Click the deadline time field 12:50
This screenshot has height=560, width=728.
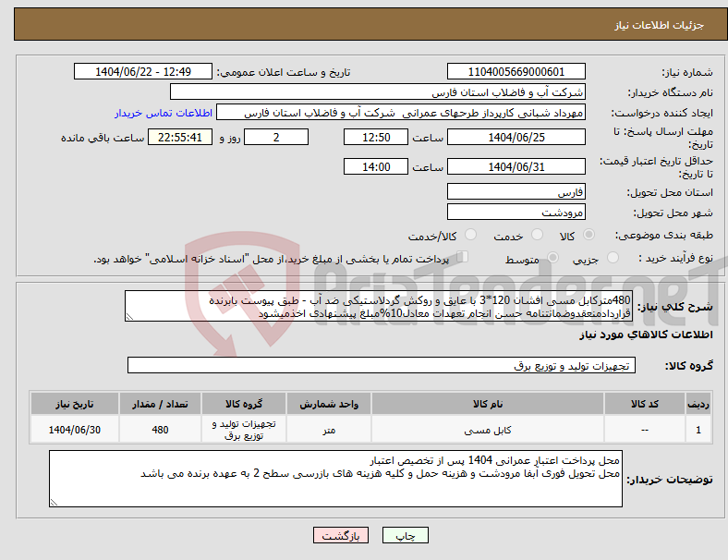(376, 137)
